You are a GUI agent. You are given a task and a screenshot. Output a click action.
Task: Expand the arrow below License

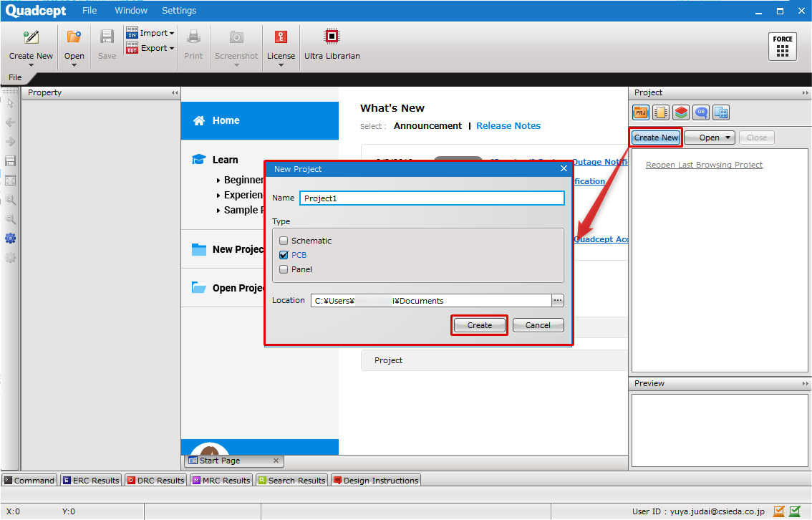tap(281, 65)
